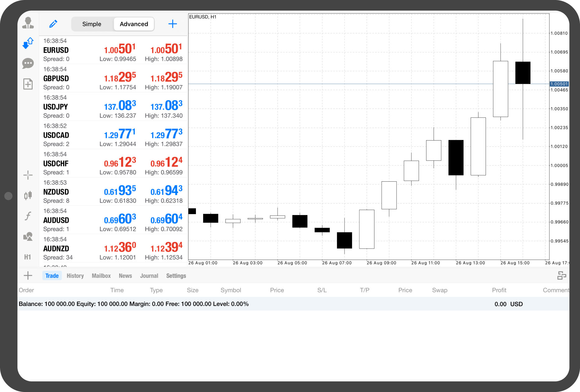The image size is (580, 392).
Task: Add a symbol with the blue plus
Action: (x=173, y=24)
